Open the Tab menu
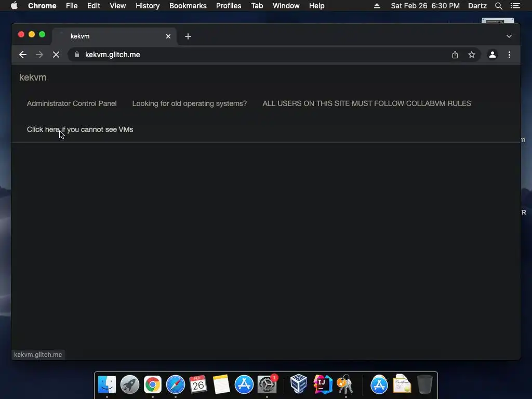This screenshot has height=399, width=532. click(257, 6)
